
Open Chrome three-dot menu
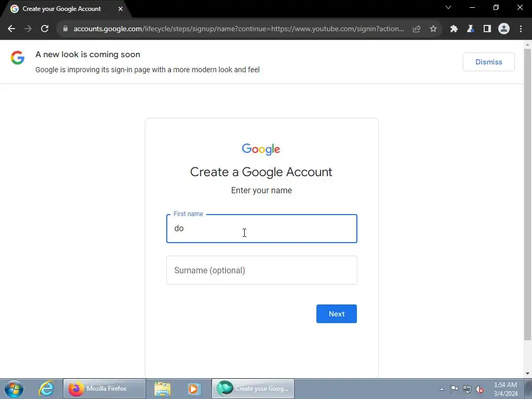tap(521, 29)
